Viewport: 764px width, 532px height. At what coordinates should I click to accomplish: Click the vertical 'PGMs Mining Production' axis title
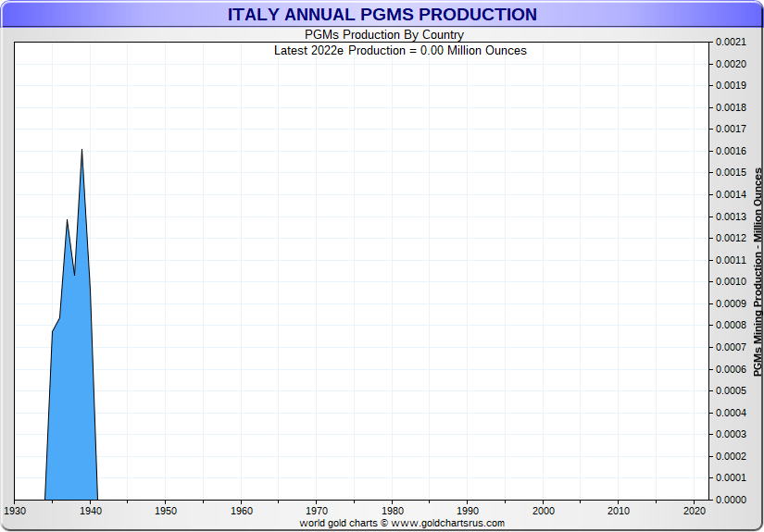[758, 272]
